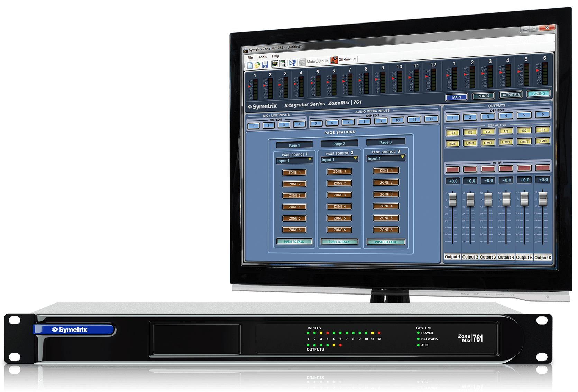578x392 pixels.
Task: Click the Output 2 name label
Action: point(470,257)
